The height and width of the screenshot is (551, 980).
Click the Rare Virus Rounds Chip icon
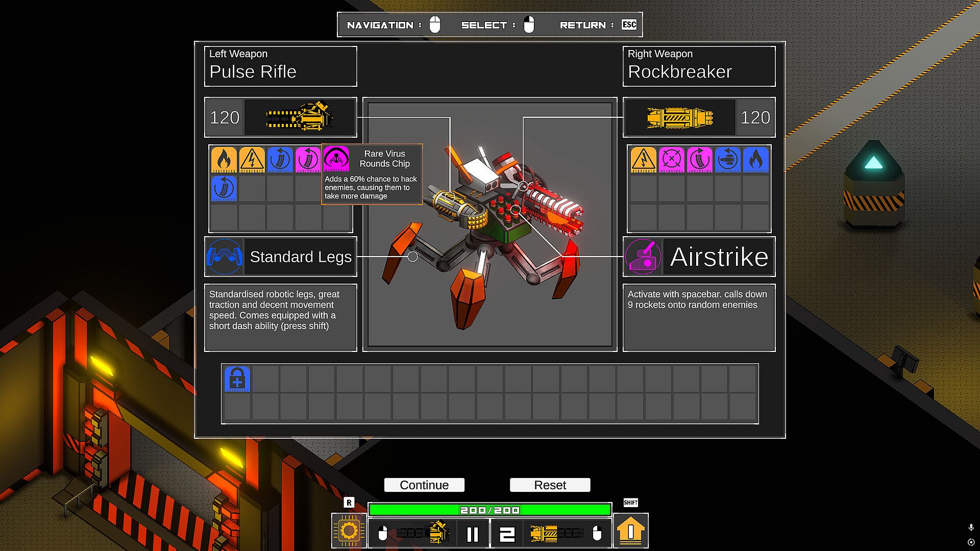pyautogui.click(x=336, y=159)
